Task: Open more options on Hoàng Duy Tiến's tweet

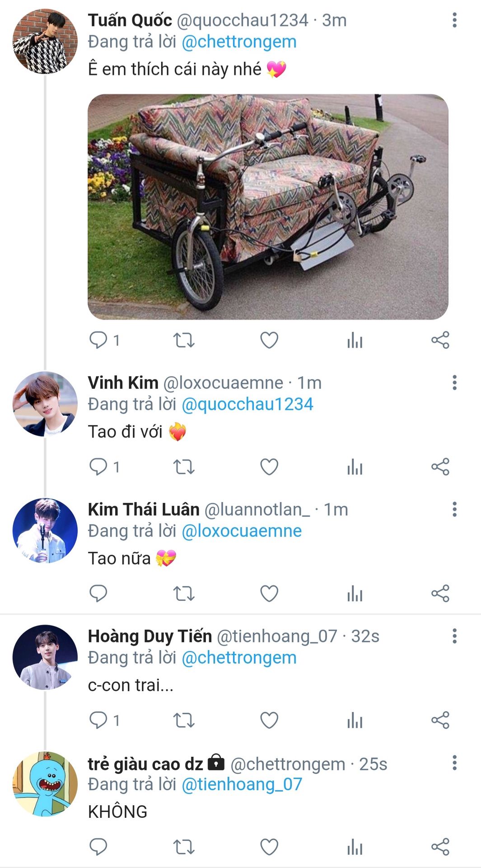Action: pyautogui.click(x=454, y=636)
